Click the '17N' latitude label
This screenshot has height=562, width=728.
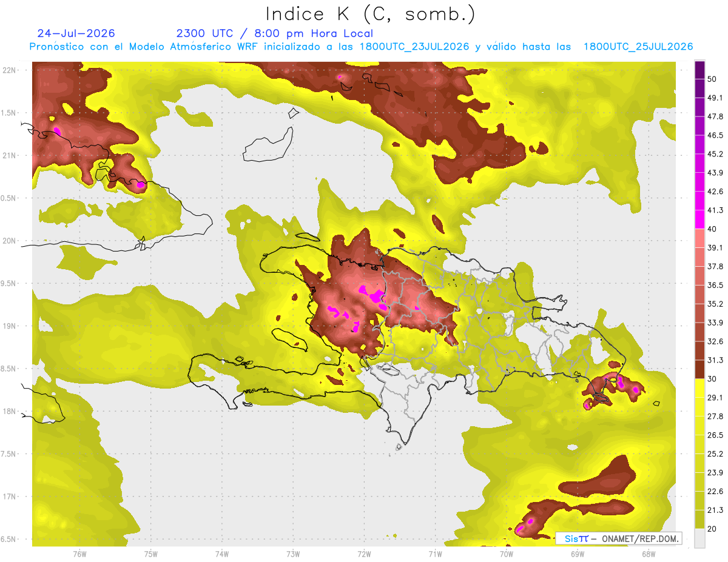pos(9,497)
